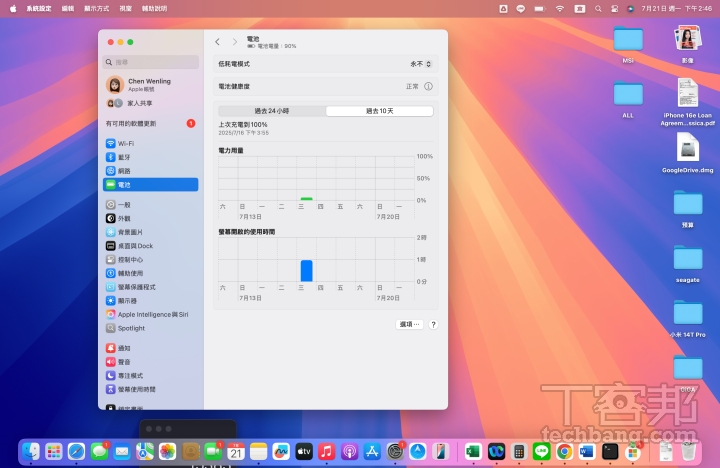Launch Safari from the Dock
The width and height of the screenshot is (720, 468).
click(x=76, y=452)
